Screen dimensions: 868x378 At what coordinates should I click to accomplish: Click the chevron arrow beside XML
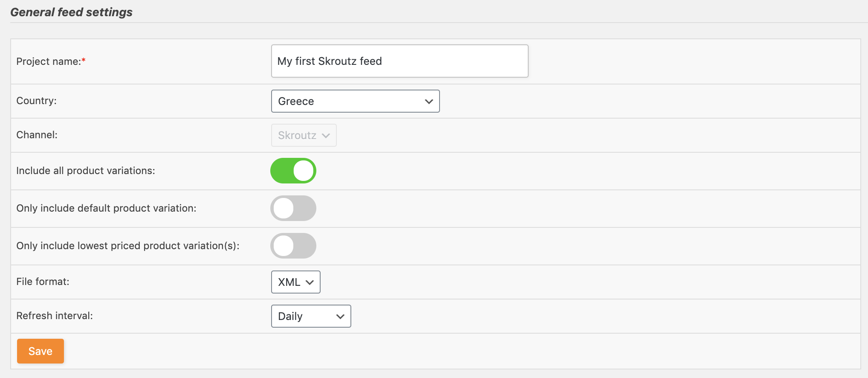(x=310, y=282)
